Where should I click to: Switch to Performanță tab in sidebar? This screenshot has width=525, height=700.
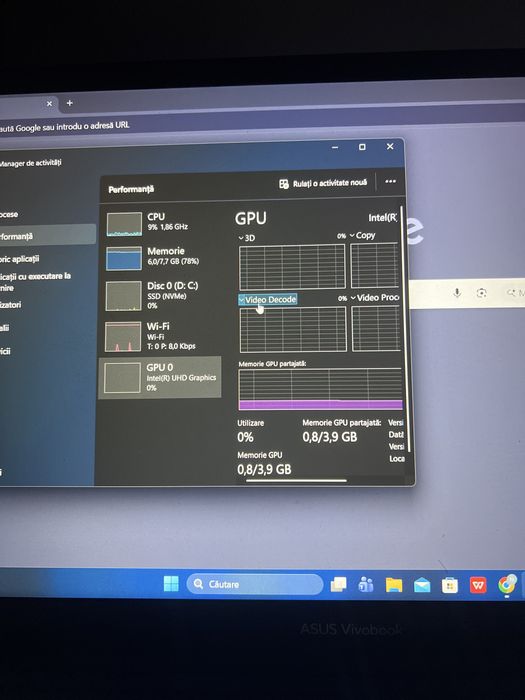(47, 235)
